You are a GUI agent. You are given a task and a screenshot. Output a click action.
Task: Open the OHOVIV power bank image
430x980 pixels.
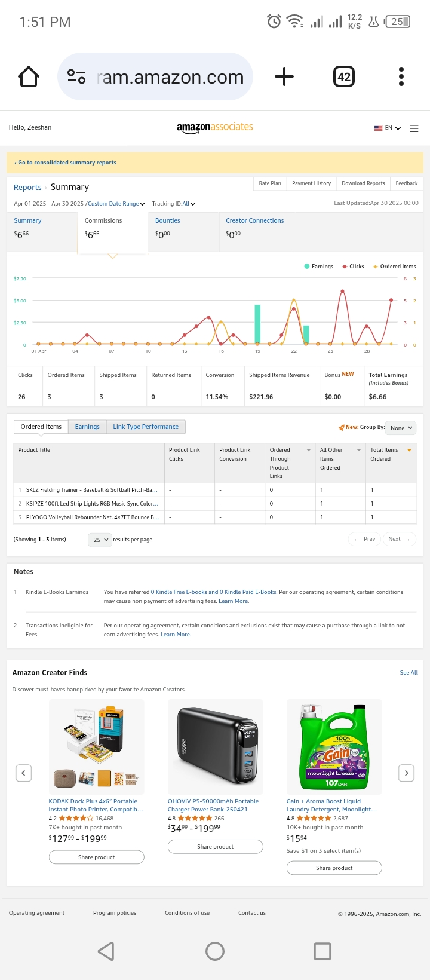[216, 746]
